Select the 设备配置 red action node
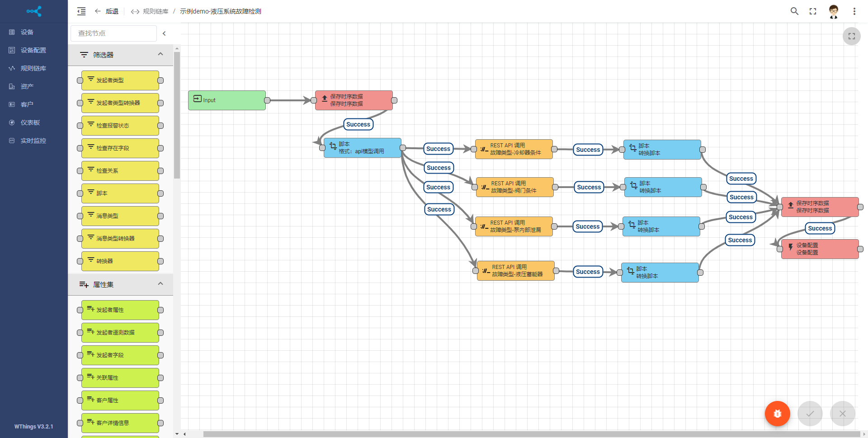The height and width of the screenshot is (438, 868). pos(820,249)
